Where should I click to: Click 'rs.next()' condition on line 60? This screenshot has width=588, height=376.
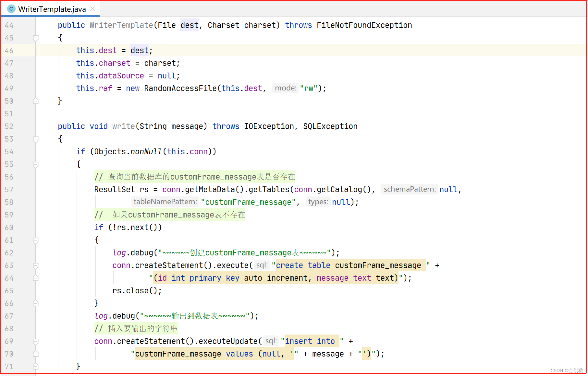[x=137, y=228]
